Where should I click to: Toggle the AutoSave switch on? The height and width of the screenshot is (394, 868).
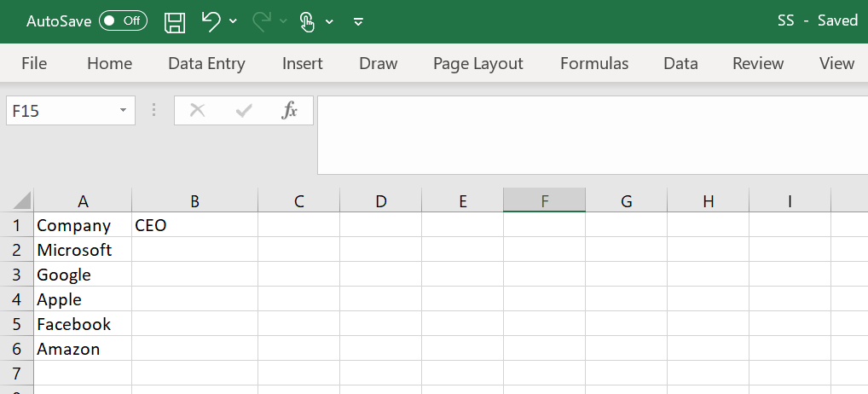click(123, 21)
